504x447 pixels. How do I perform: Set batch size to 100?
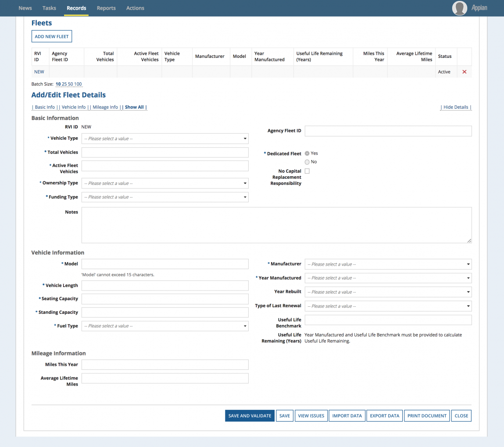click(78, 84)
